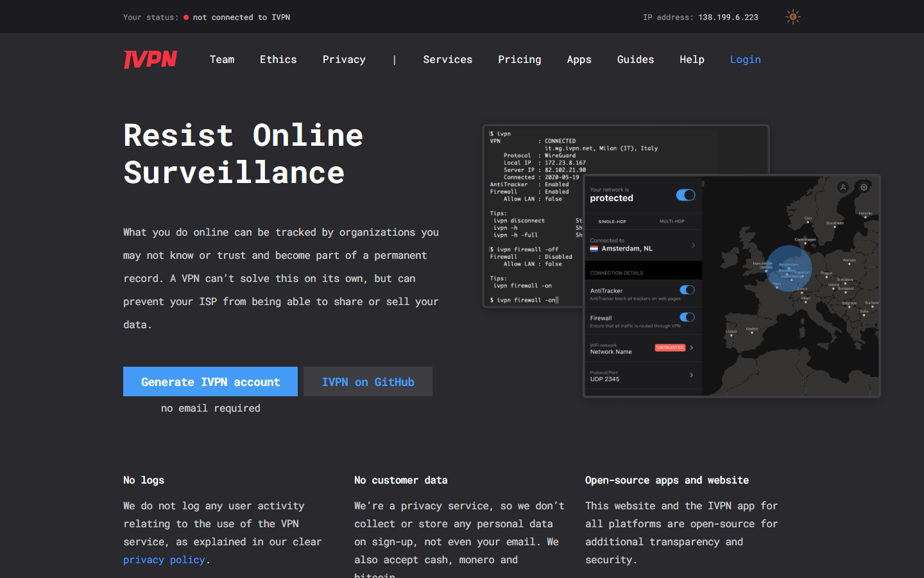Click Generate IVPN account button
The image size is (924, 578).
(210, 381)
